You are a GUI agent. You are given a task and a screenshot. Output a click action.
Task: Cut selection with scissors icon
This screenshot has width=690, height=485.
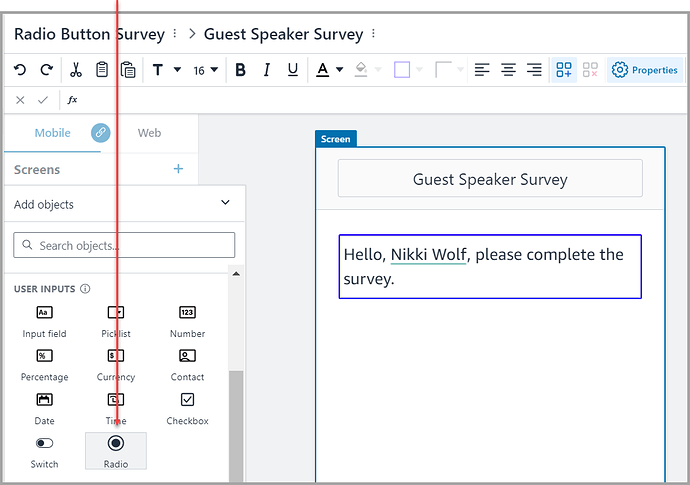pyautogui.click(x=75, y=70)
